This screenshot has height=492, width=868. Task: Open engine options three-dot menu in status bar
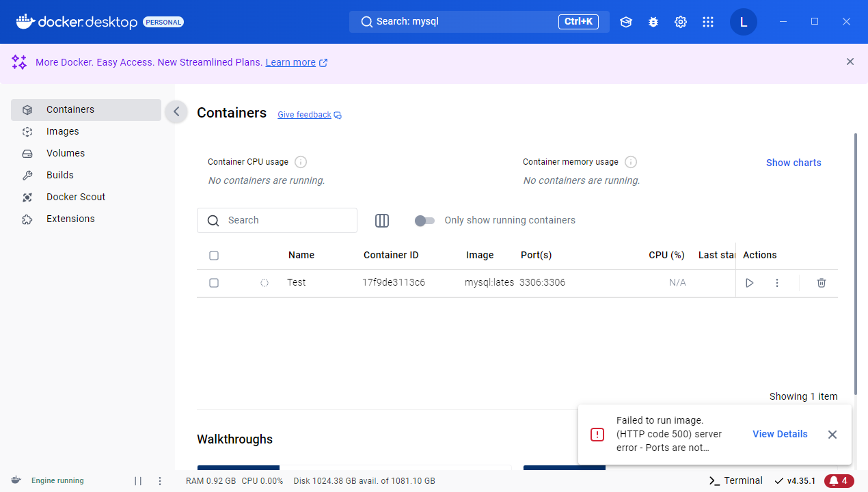pos(160,481)
